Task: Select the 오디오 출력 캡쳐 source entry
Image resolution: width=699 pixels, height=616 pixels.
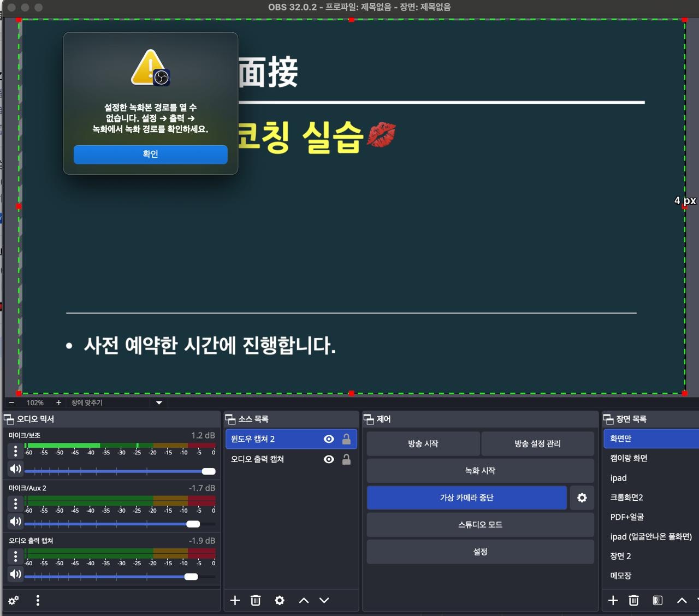Action: tap(273, 459)
